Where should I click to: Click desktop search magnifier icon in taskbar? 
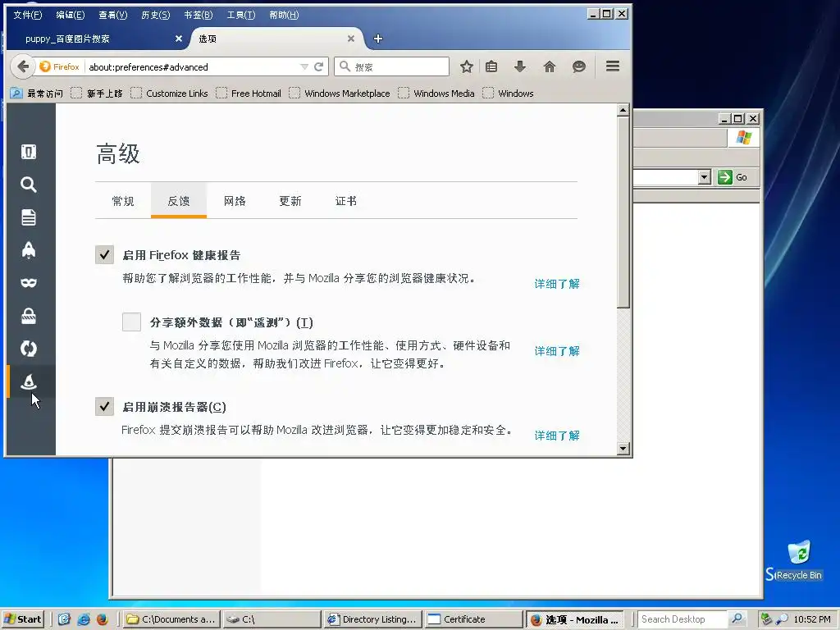pos(737,619)
